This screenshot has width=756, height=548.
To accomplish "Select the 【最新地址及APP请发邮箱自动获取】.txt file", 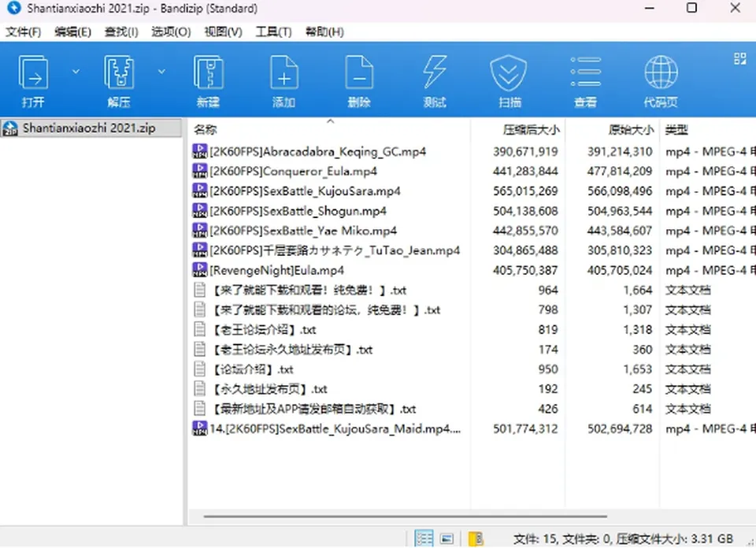I will point(314,409).
